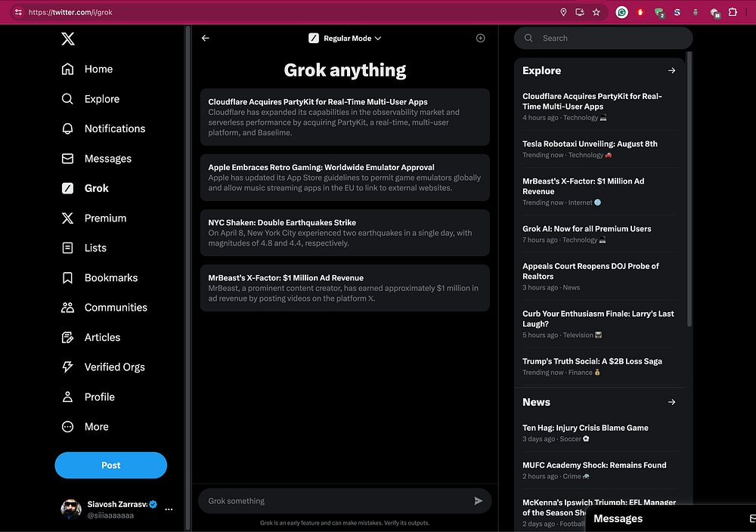
Task: Open Messages in the sidebar
Action: point(97,159)
